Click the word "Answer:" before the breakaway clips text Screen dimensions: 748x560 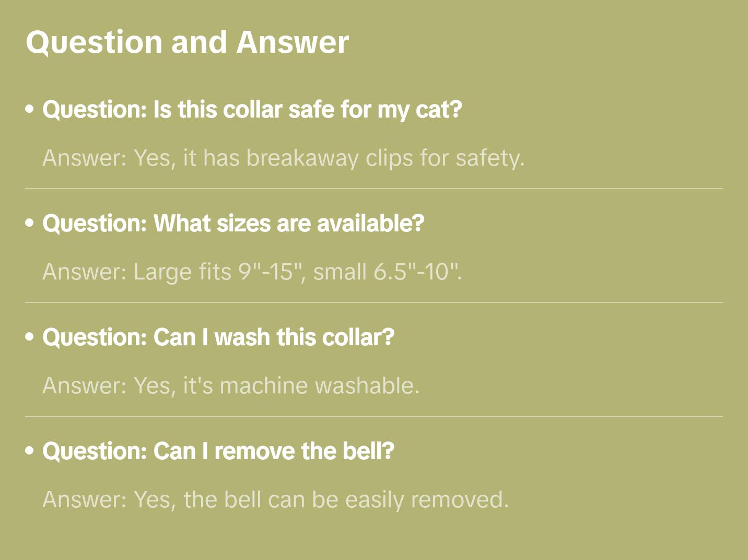pos(85,158)
